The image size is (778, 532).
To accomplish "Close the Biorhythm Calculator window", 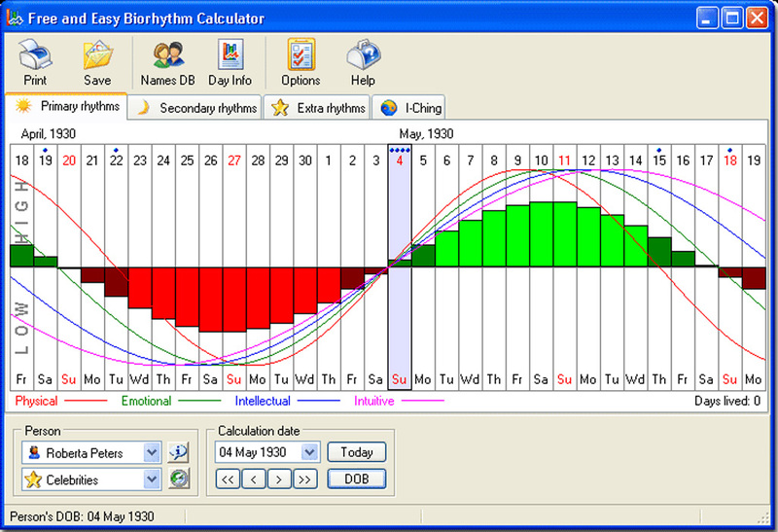I will (758, 18).
